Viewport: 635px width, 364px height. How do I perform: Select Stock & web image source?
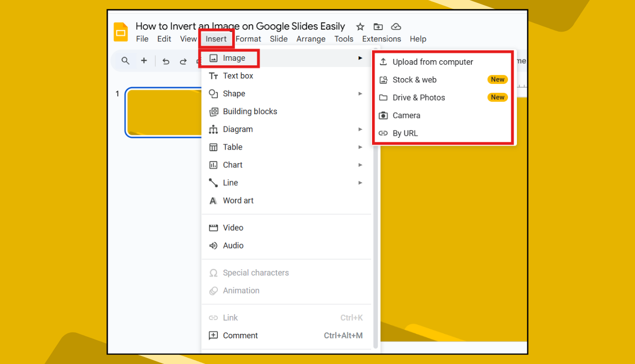(414, 80)
